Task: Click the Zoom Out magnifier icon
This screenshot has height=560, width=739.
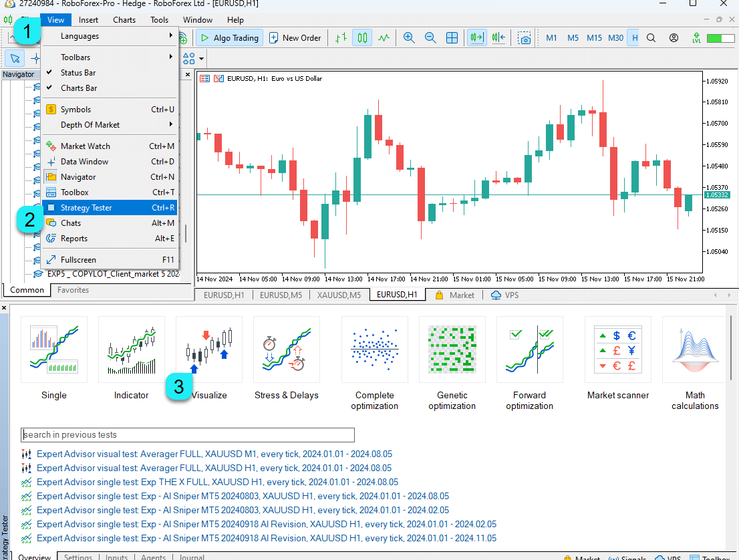Action: click(430, 38)
